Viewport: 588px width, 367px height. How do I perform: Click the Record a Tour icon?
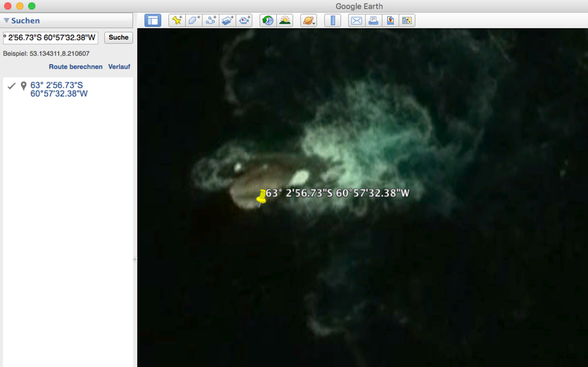pyautogui.click(x=244, y=20)
